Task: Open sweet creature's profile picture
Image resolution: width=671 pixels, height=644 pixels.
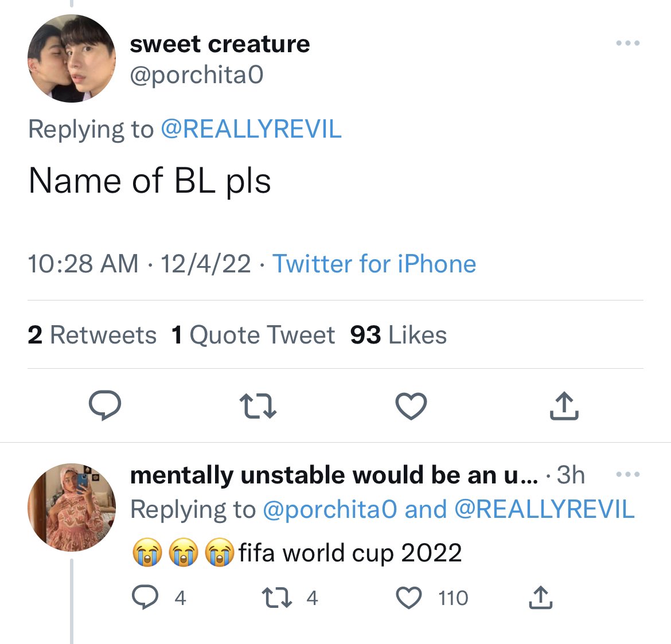Action: (x=72, y=58)
